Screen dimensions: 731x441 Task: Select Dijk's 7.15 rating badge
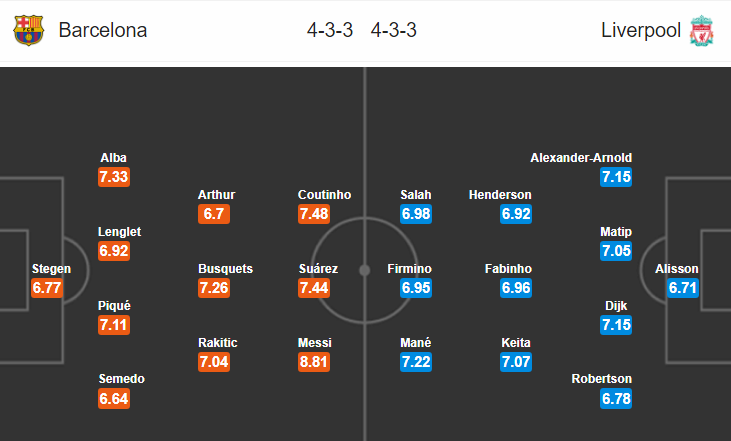click(x=616, y=325)
